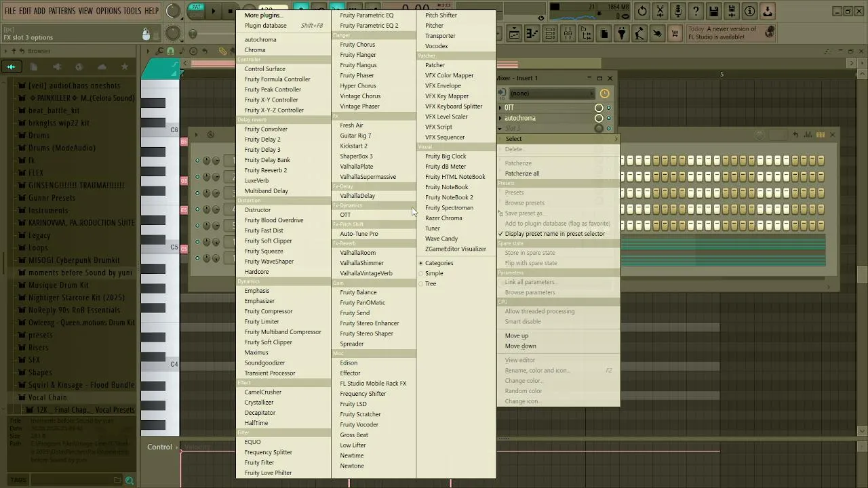Open the Piano roll view icon
868x488 pixels.
tap(532, 33)
